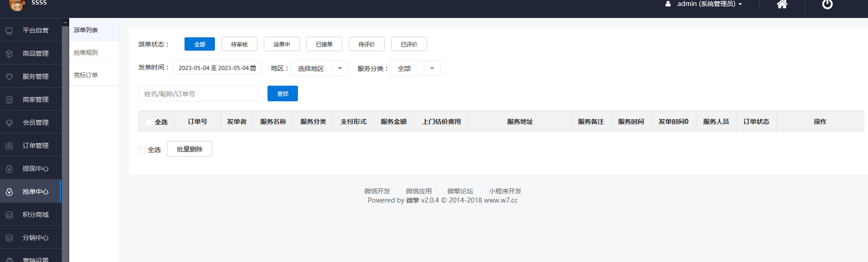Click the 服务金额 column header
This screenshot has width=868, height=262.
[393, 122]
